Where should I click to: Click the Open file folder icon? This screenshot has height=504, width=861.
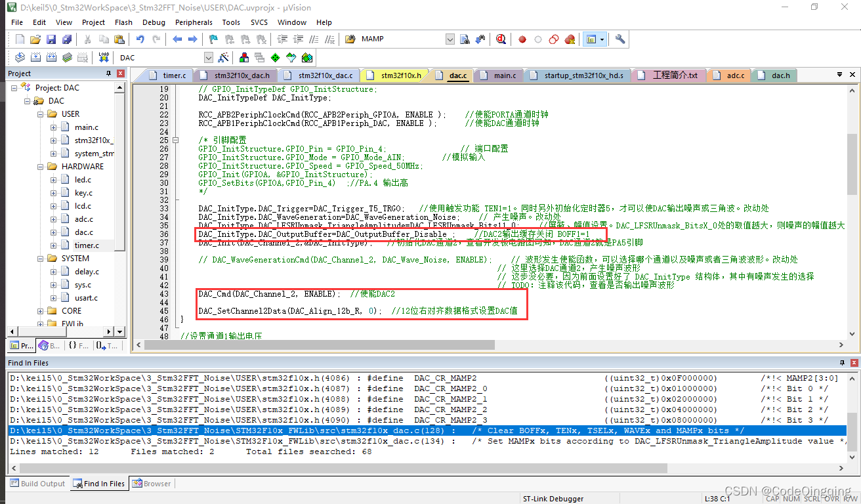tap(35, 39)
